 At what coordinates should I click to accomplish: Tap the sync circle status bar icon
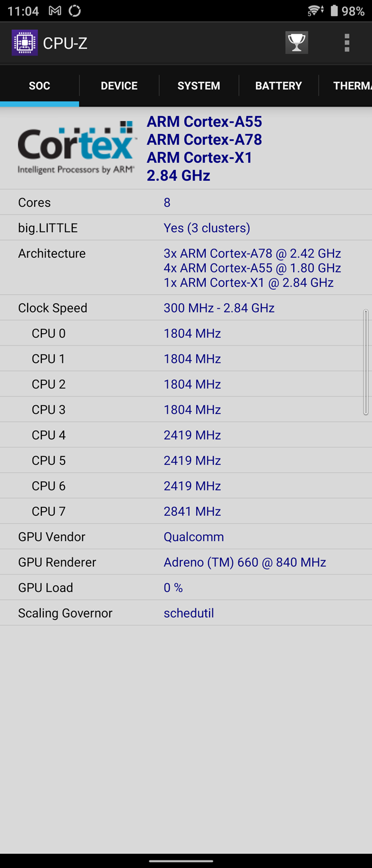(75, 11)
